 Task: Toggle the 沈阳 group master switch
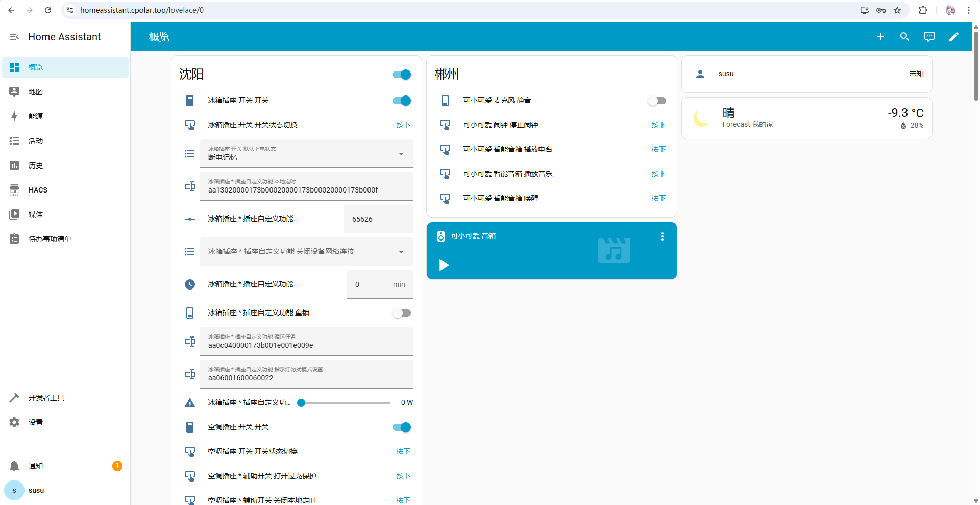(x=402, y=75)
